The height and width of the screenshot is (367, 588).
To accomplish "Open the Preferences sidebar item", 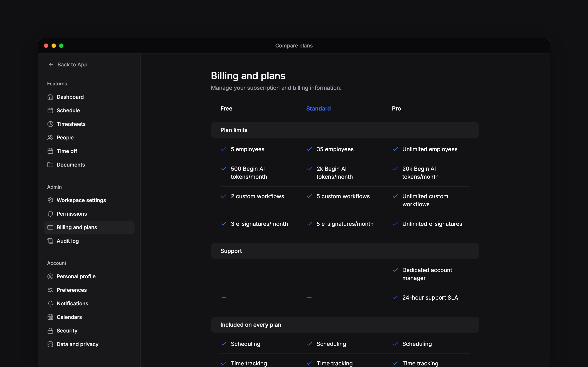I will 89,290.
